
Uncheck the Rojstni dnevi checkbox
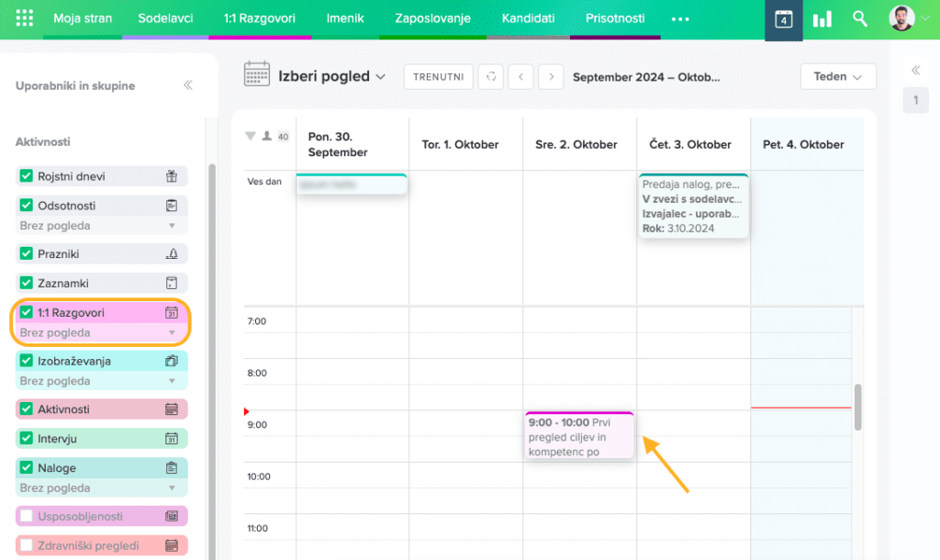pos(27,176)
